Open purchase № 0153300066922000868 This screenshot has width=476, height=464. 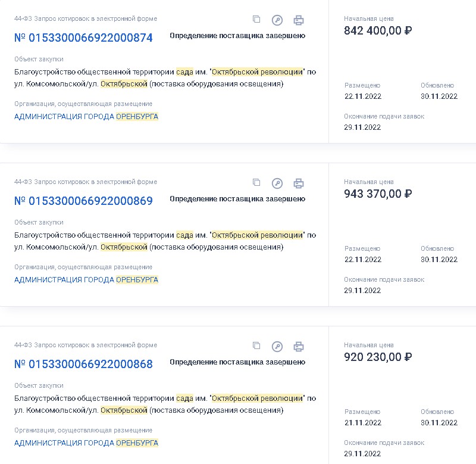(83, 364)
